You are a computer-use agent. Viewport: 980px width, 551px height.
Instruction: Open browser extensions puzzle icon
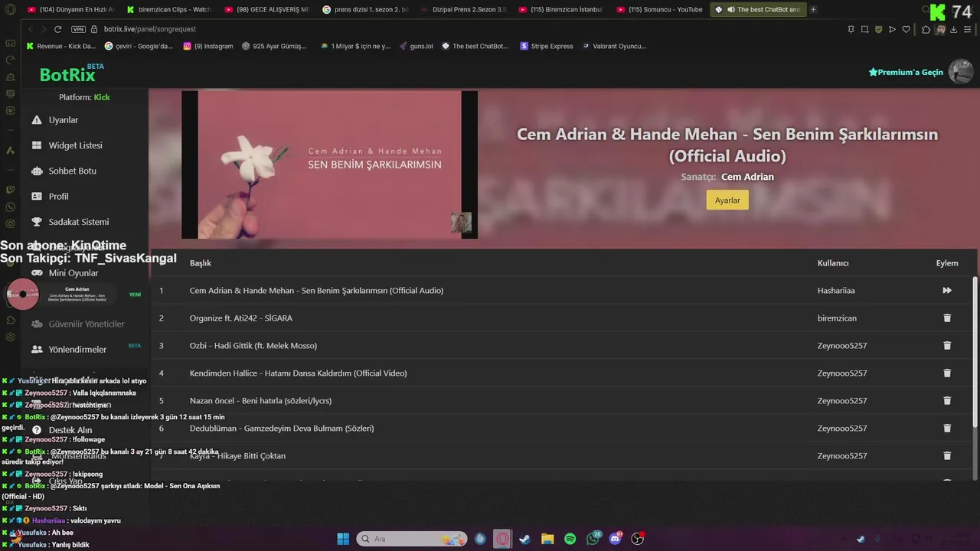click(x=926, y=29)
